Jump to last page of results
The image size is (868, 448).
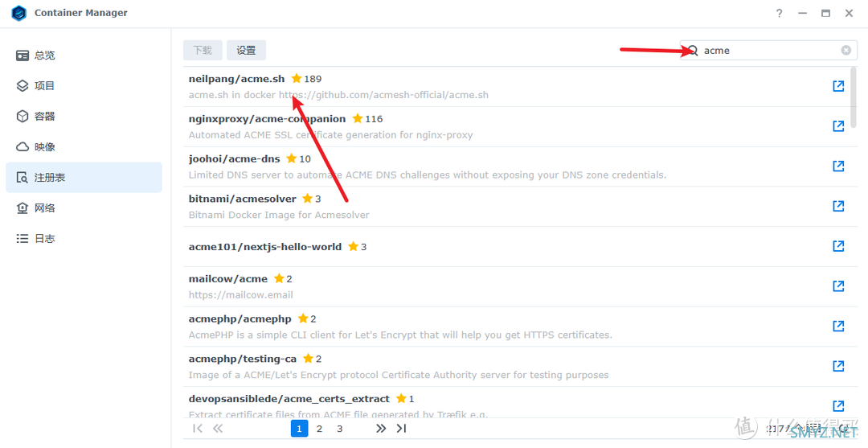pos(401,428)
